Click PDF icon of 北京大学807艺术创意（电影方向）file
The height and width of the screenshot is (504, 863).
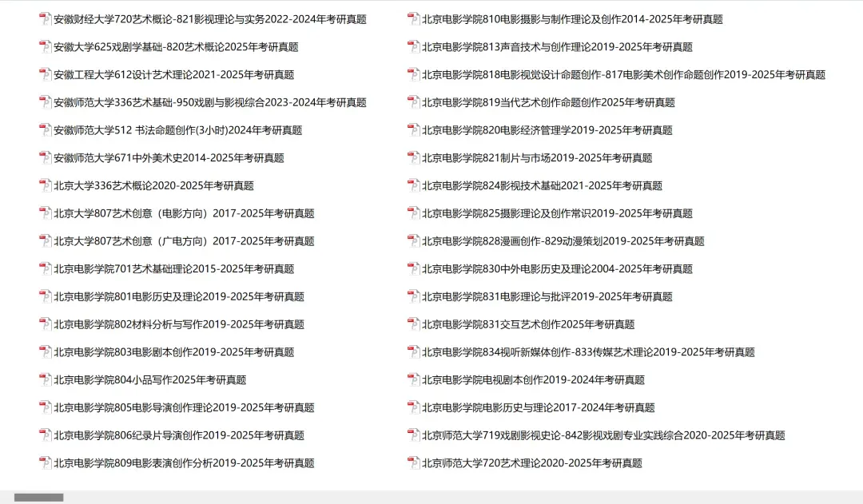pyautogui.click(x=45, y=213)
